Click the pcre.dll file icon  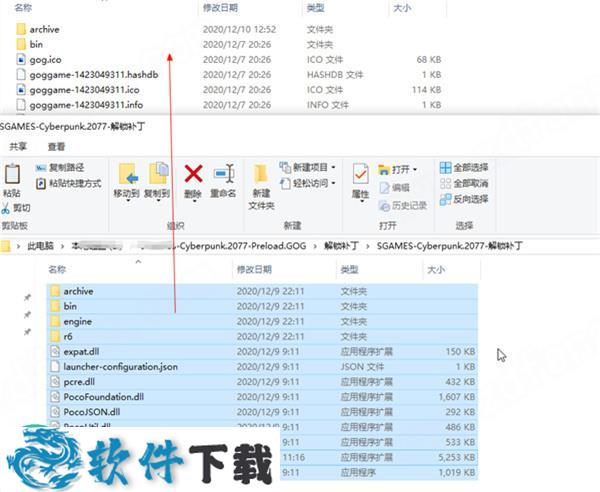coord(55,382)
